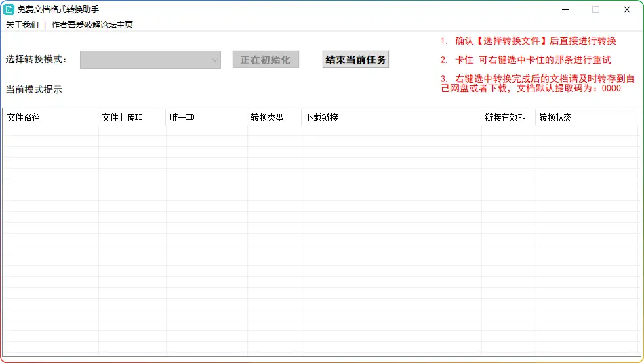Minimize the 免费文档格式转换助手 window
Image resolution: width=644 pixels, height=363 pixels.
click(565, 9)
